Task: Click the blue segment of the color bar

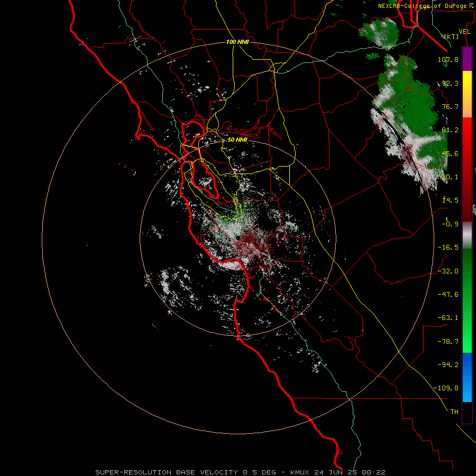Action: (467, 377)
